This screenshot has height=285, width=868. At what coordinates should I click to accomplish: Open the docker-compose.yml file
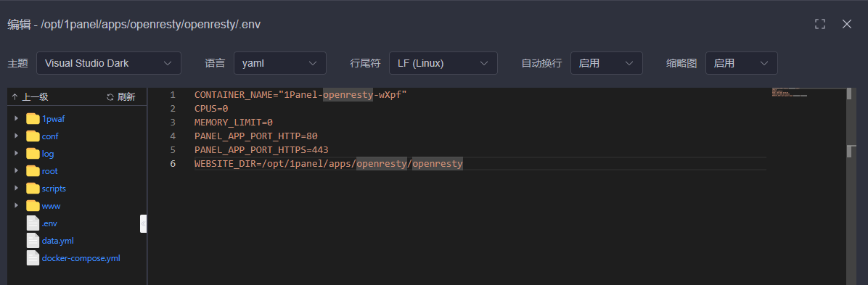coord(81,258)
